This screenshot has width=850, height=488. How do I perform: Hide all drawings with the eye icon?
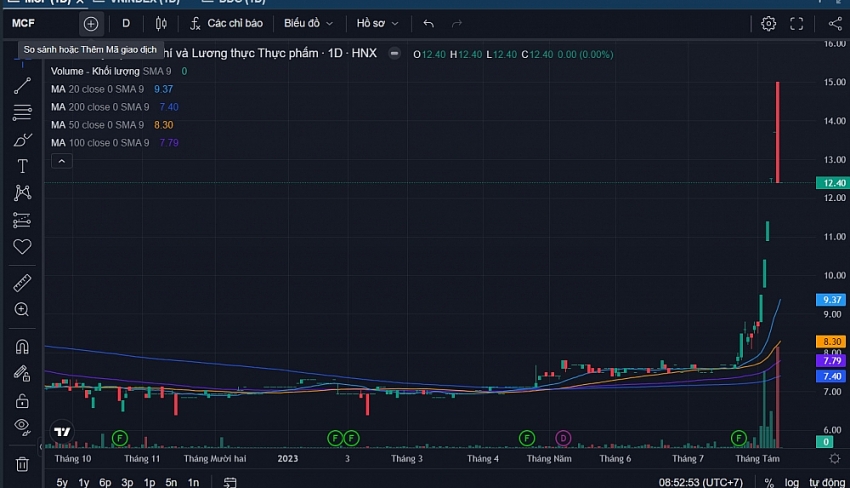[x=22, y=427]
